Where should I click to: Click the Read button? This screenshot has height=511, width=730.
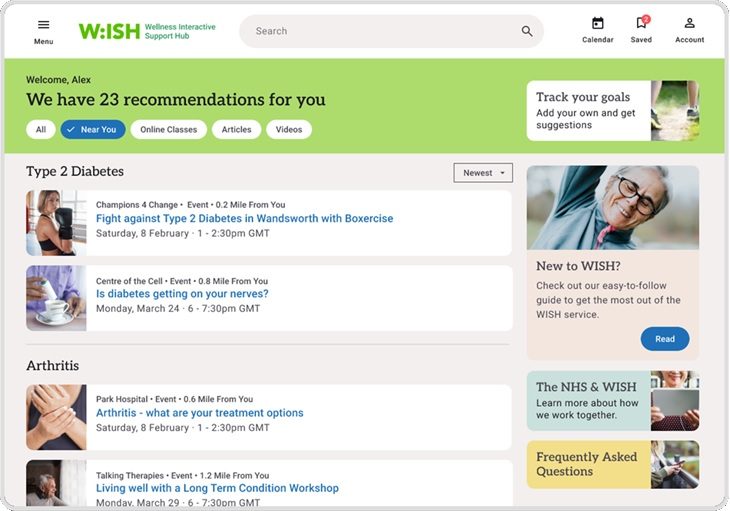664,339
